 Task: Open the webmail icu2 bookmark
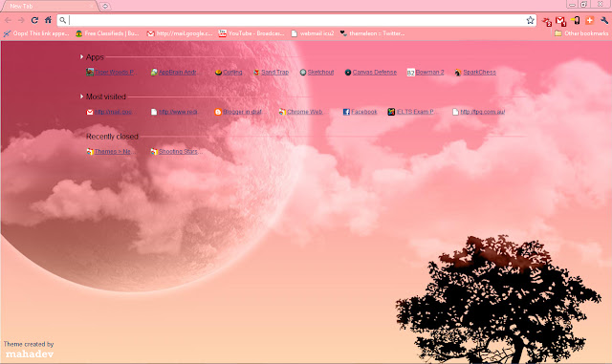click(313, 33)
